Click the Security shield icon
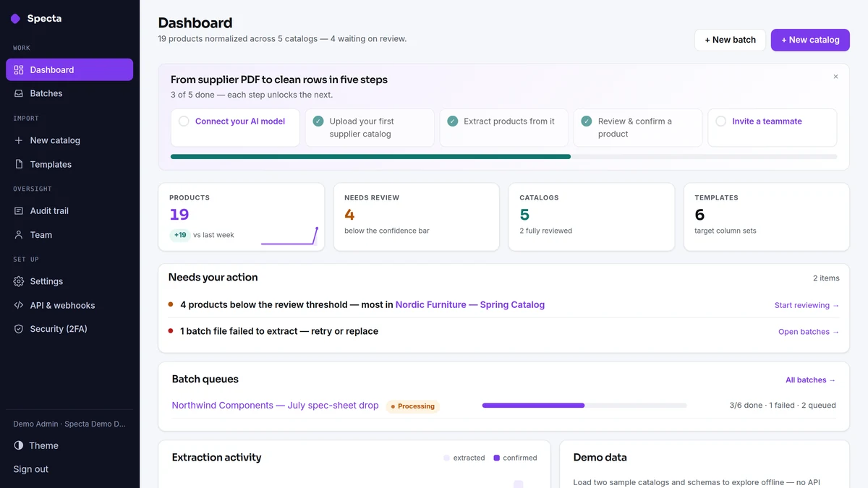This screenshot has width=868, height=488. tap(19, 329)
